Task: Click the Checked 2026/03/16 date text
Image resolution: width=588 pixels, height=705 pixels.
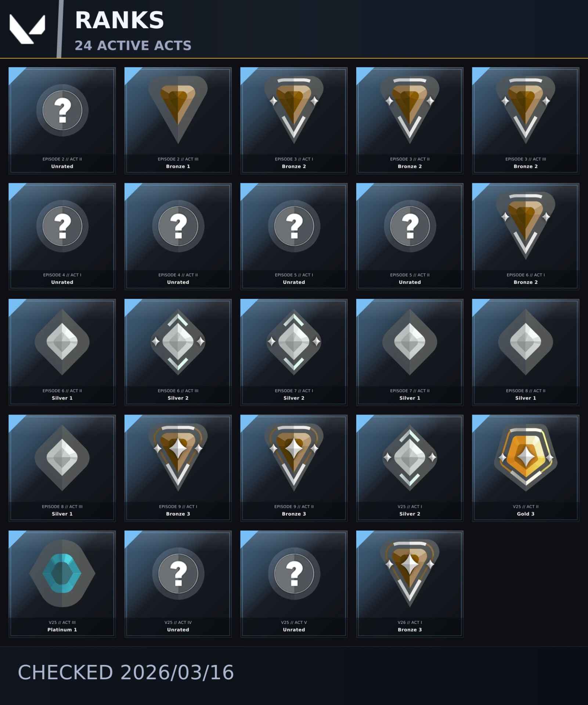Action: coord(126,672)
